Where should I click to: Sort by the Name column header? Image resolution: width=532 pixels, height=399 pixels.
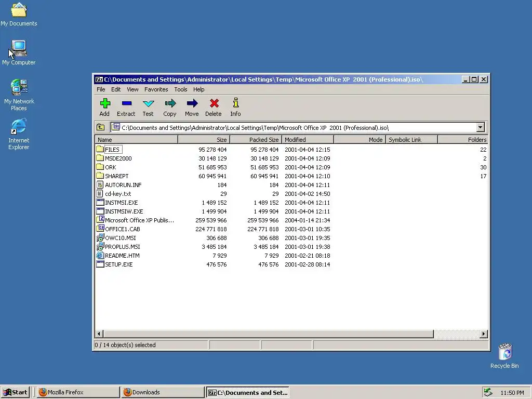coord(137,139)
